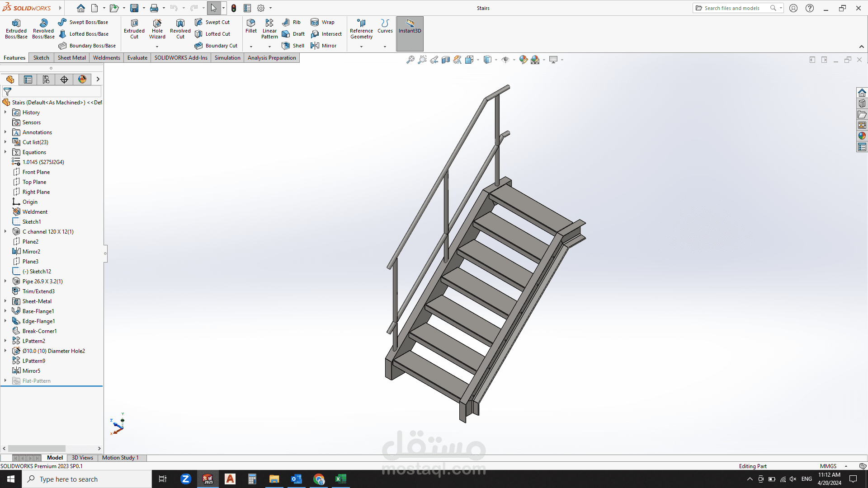Choose the Rib tool

click(291, 22)
